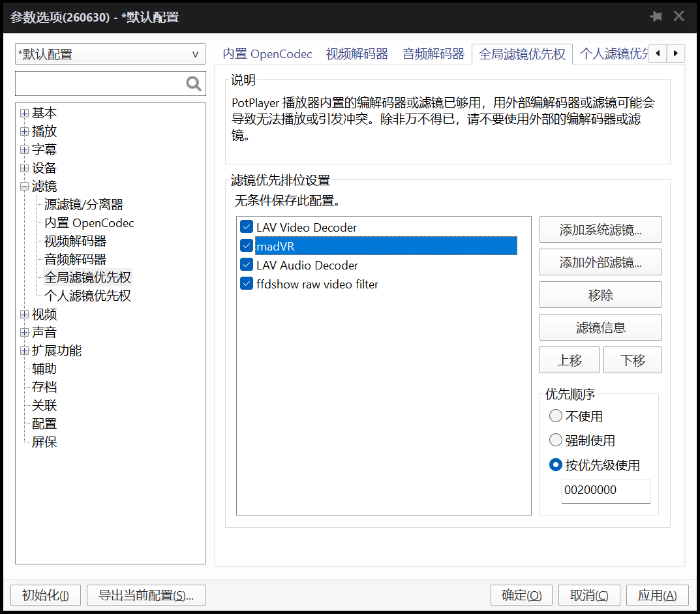This screenshot has height=614, width=700.
Task: Click the 应用 button
Action: pyautogui.click(x=657, y=595)
